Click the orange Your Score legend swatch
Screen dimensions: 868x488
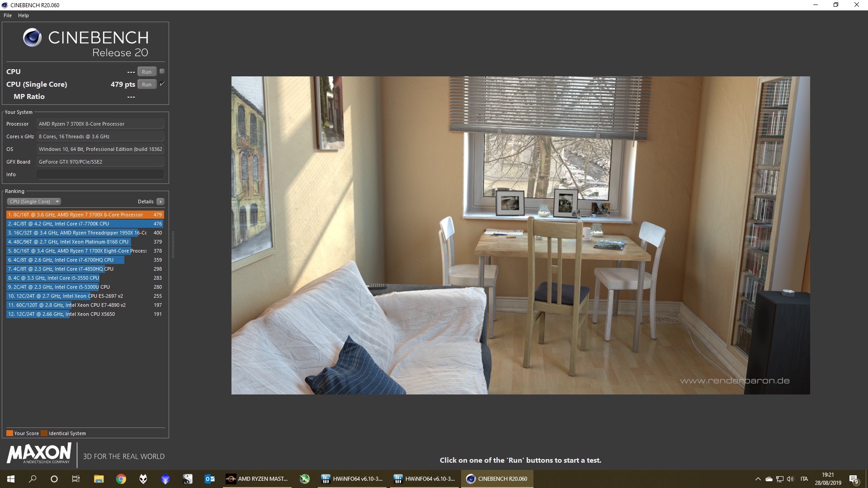[9, 433]
